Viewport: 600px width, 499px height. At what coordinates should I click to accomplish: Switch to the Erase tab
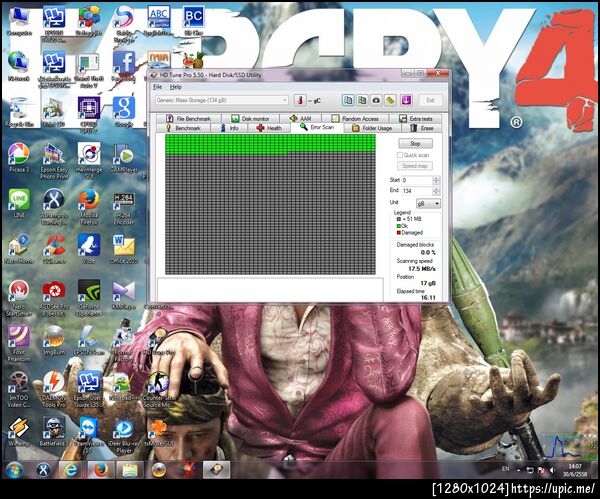pyautogui.click(x=422, y=128)
